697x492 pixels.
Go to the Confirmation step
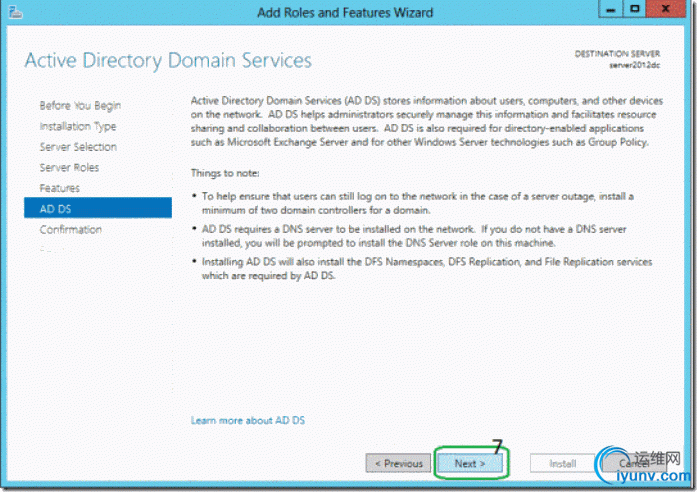pos(71,229)
